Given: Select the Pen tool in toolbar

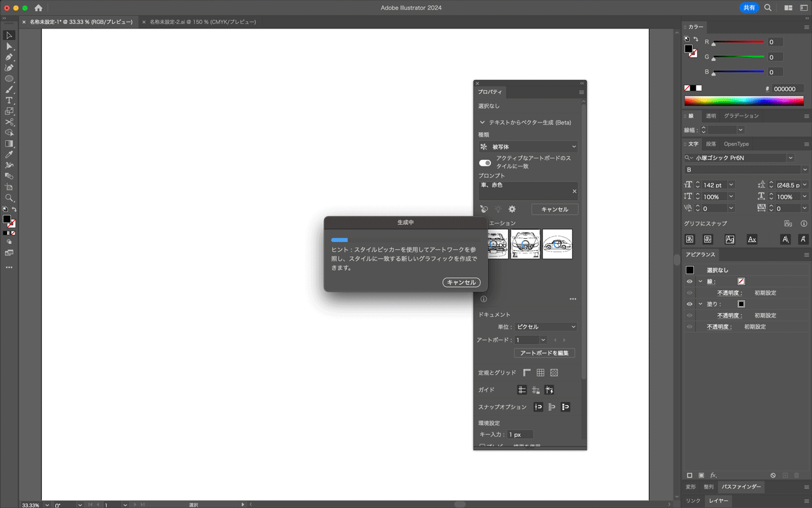Looking at the screenshot, I should [9, 57].
